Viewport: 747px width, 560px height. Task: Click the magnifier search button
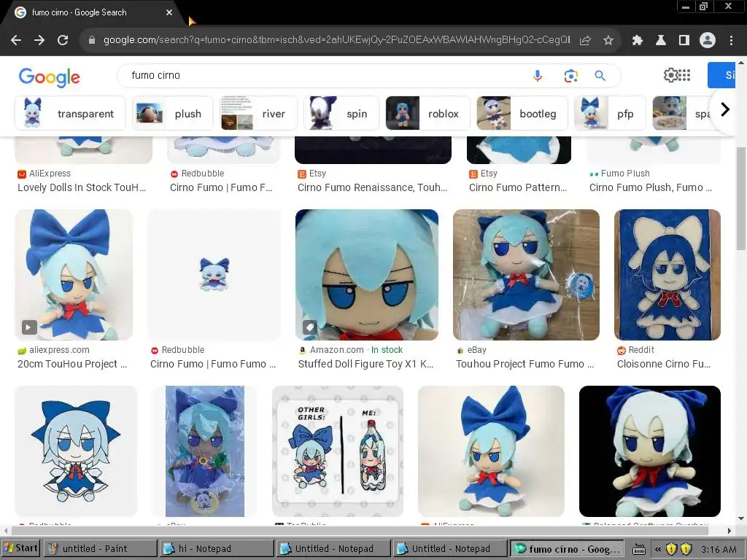pos(600,76)
